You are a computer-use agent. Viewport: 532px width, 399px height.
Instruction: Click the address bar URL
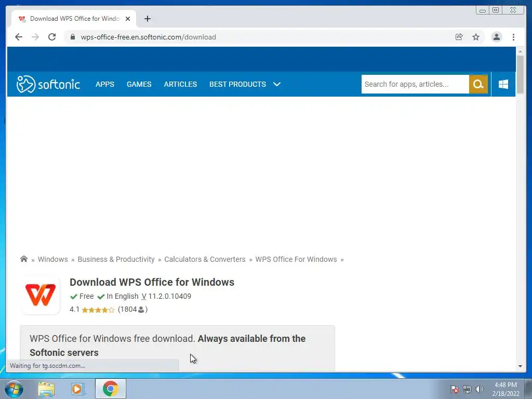pos(148,37)
